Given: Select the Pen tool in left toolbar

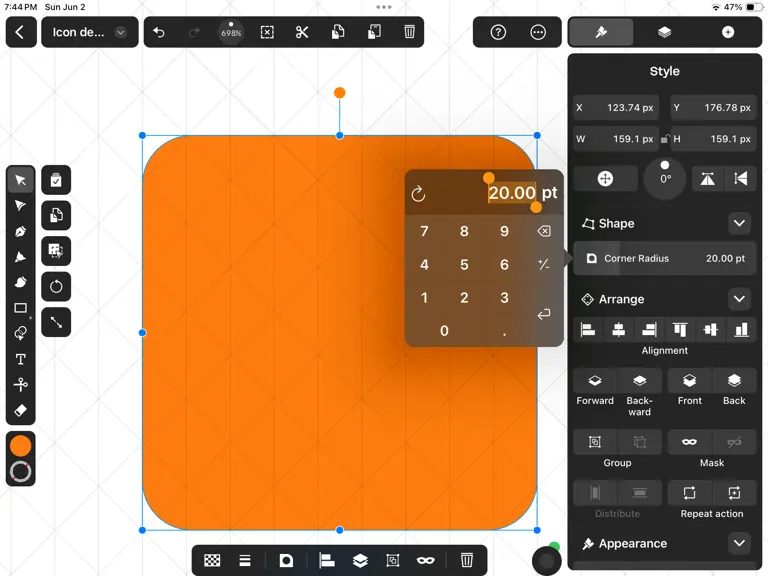Looking at the screenshot, I should click(x=21, y=231).
